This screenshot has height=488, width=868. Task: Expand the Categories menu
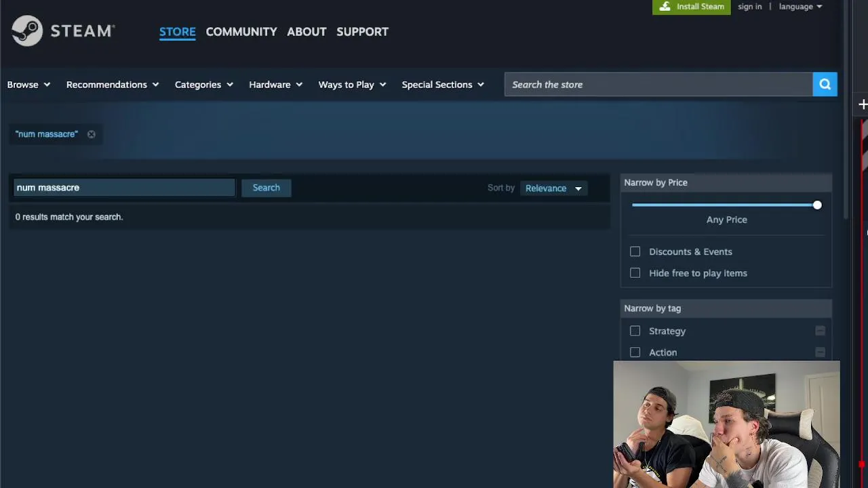[x=204, y=85]
